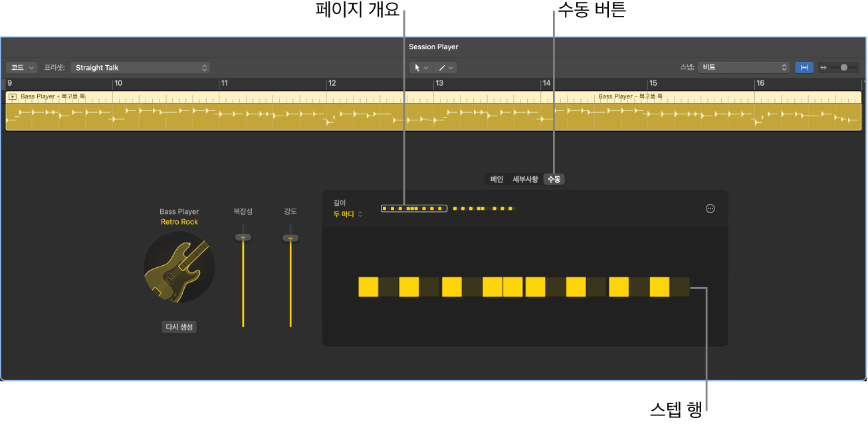Viewport: 868px width, 428px height.
Task: Click the 강도 slider handle
Action: pos(290,237)
